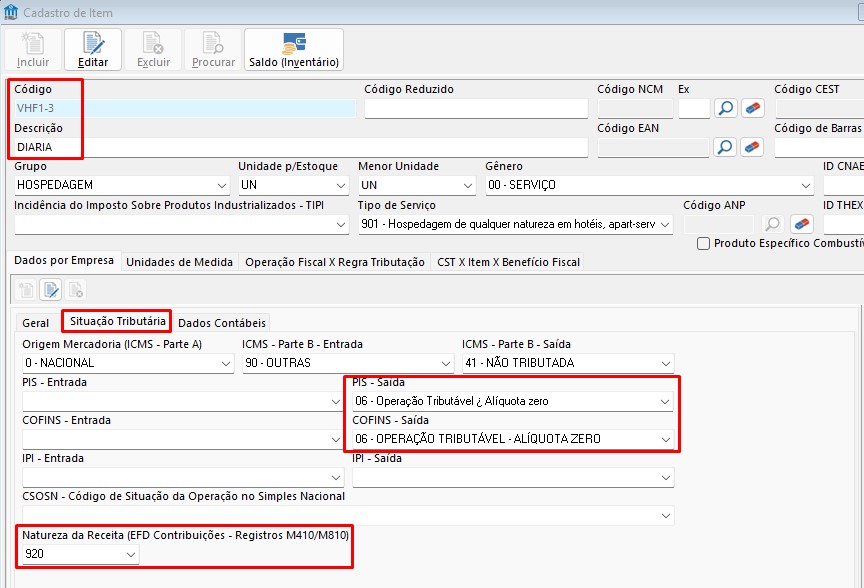Screen dimensions: 864x588
Task: Click the Excluir toolbar button
Action: pos(153,50)
